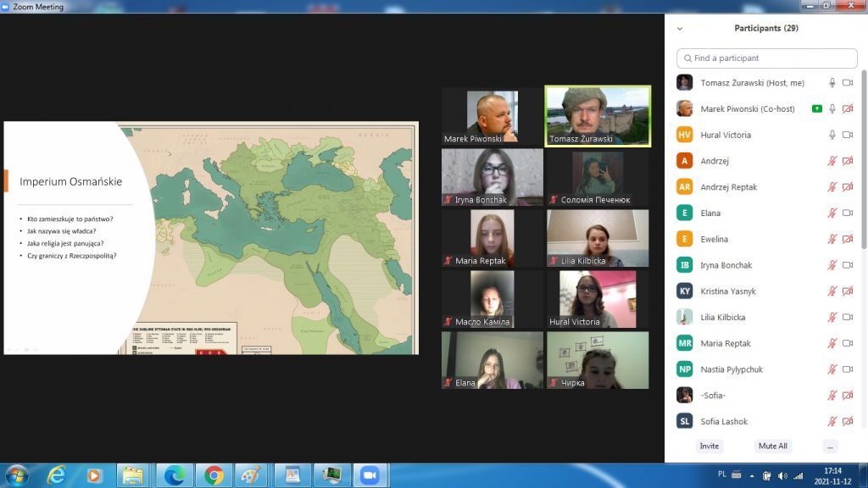The image size is (868, 488).
Task: Unmute Andrzej Reptak's muted microphone
Action: pos(832,187)
